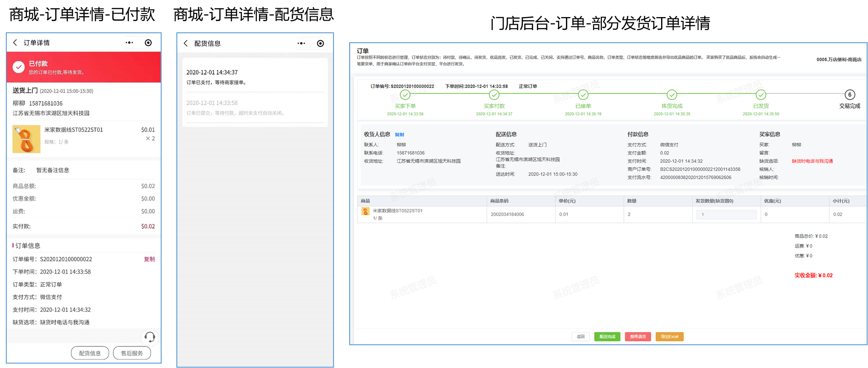Click the 买家下单 step checkmark circle
868x368 pixels.
click(x=405, y=95)
